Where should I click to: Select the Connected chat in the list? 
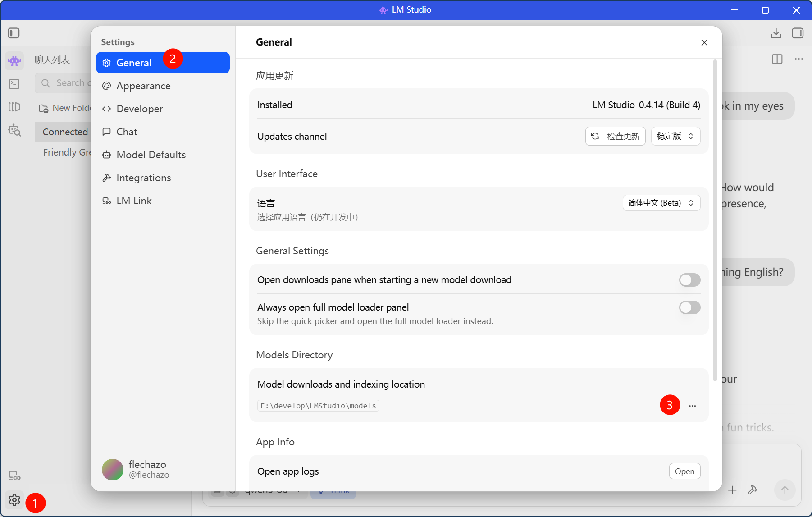pos(63,132)
